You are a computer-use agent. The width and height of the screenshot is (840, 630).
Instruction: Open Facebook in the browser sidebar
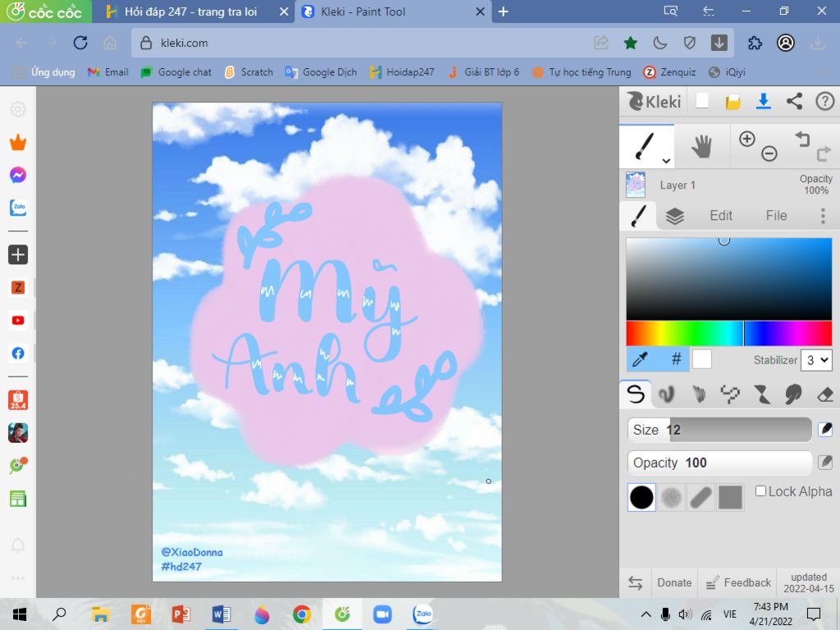tap(18, 353)
